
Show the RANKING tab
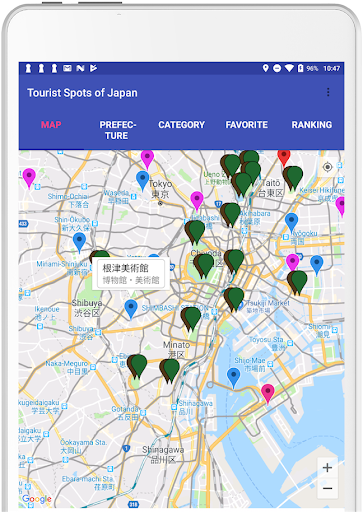pos(312,125)
